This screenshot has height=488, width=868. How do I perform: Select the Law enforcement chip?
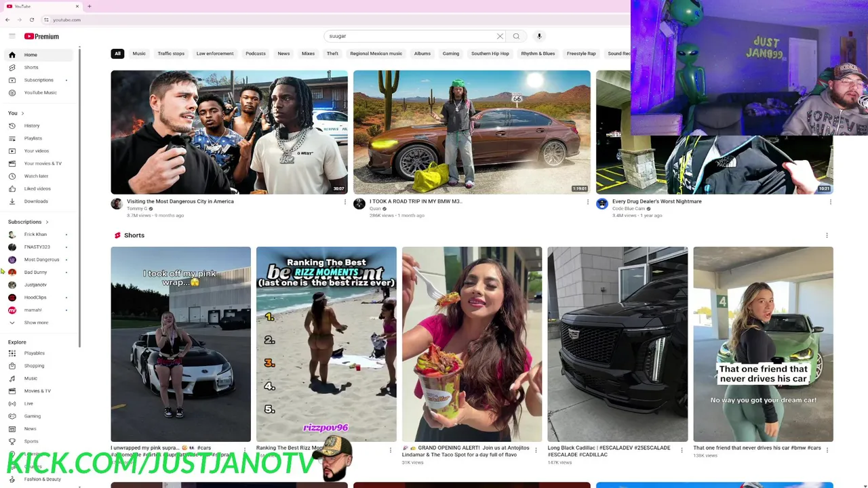[x=215, y=54]
